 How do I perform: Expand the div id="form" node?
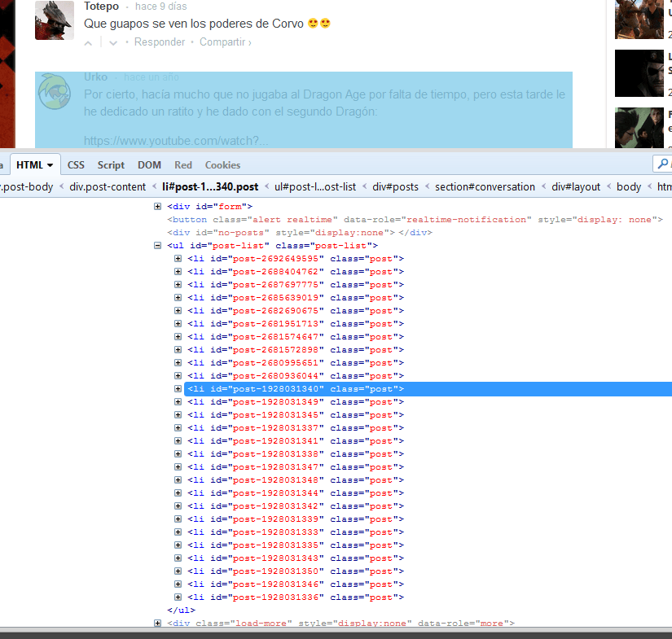click(x=158, y=207)
